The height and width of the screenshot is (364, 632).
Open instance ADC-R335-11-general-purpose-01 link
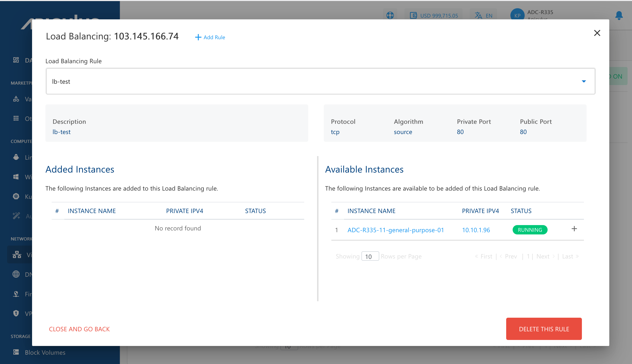[x=396, y=230]
